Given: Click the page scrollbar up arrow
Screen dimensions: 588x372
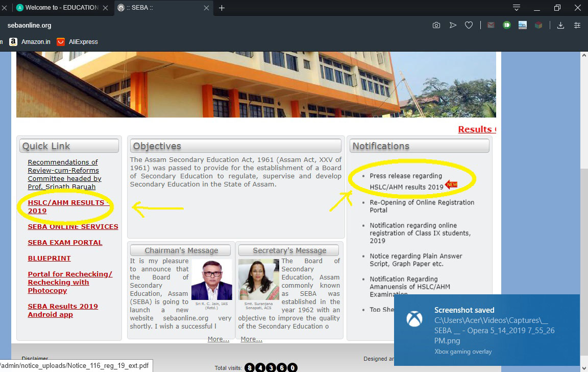Looking at the screenshot, I should point(584,56).
